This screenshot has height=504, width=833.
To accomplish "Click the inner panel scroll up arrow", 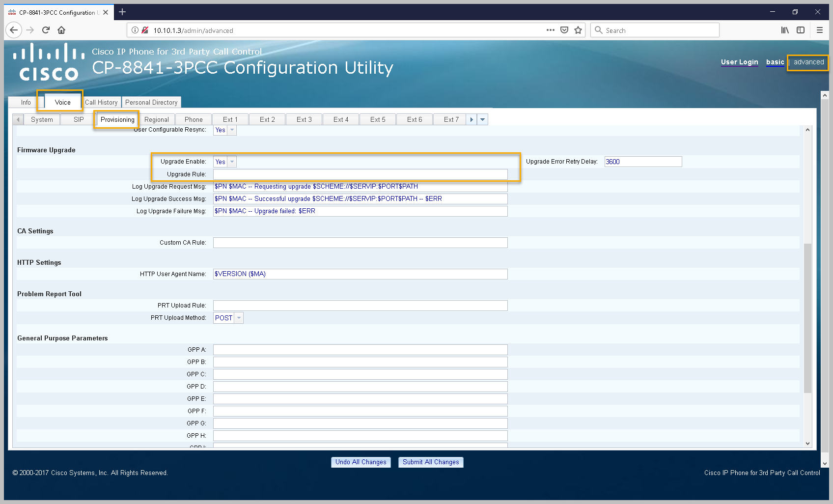I will click(x=807, y=130).
